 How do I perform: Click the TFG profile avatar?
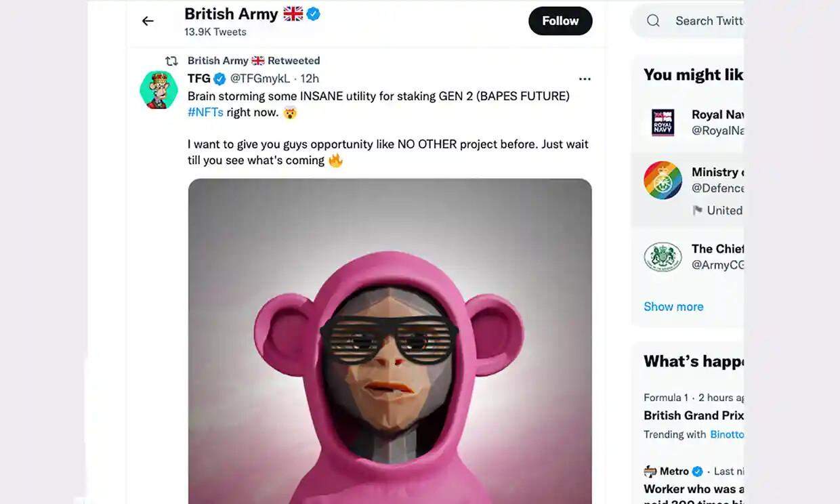pos(159,89)
